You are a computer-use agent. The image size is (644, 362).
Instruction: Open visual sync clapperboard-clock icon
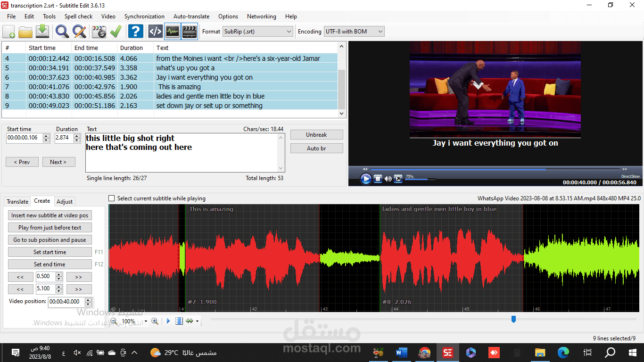click(x=99, y=32)
